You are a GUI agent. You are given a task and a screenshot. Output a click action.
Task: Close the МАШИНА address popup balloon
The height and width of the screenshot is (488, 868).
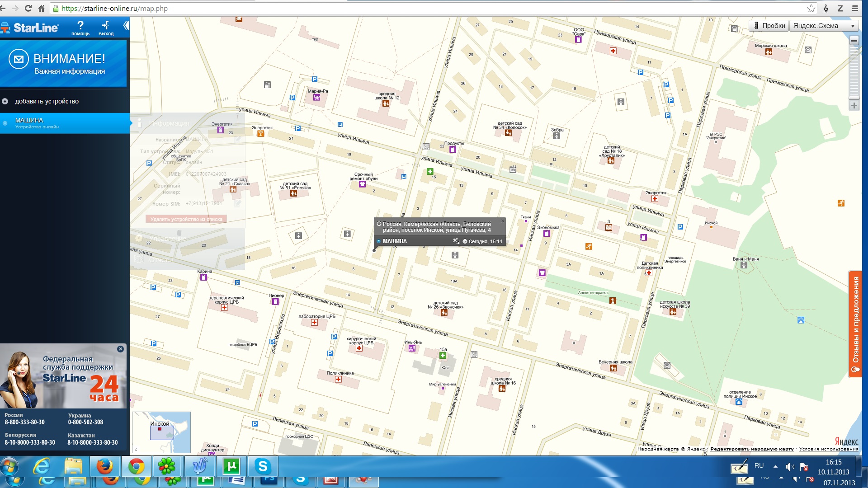pyautogui.click(x=502, y=221)
